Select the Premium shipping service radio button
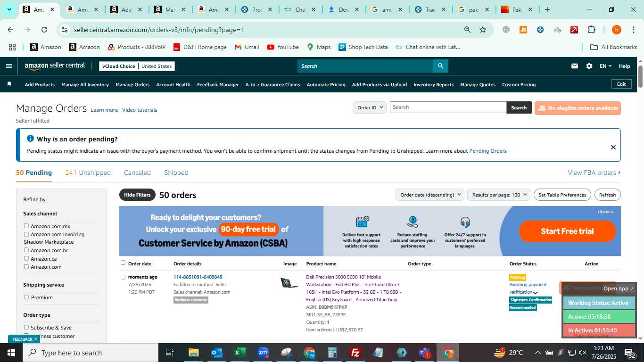This screenshot has width=644, height=362. point(26,297)
